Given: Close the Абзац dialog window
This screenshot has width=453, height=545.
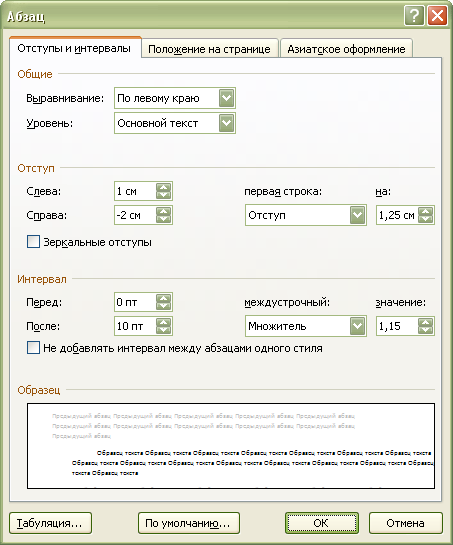Looking at the screenshot, I should tap(437, 16).
